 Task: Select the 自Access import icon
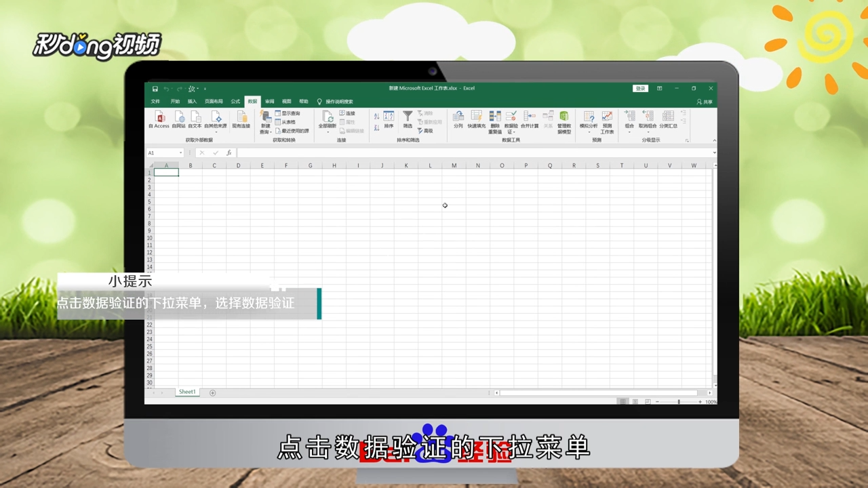(x=159, y=118)
